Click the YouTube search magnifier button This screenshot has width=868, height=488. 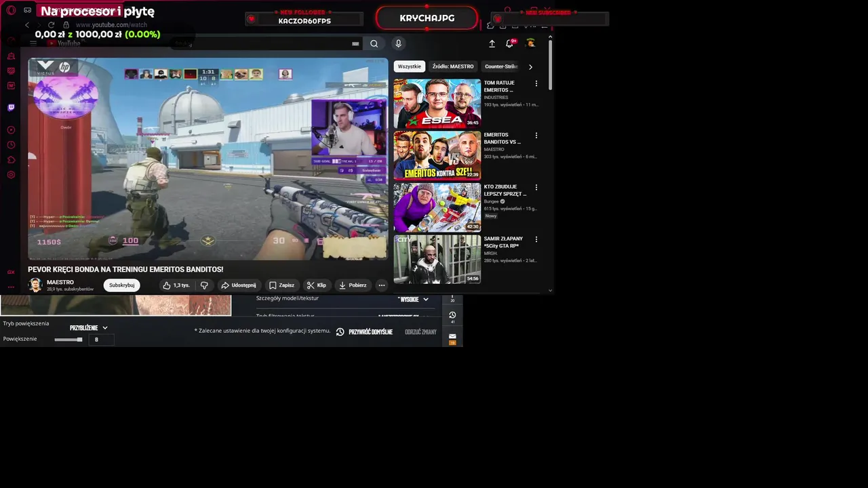pos(374,43)
